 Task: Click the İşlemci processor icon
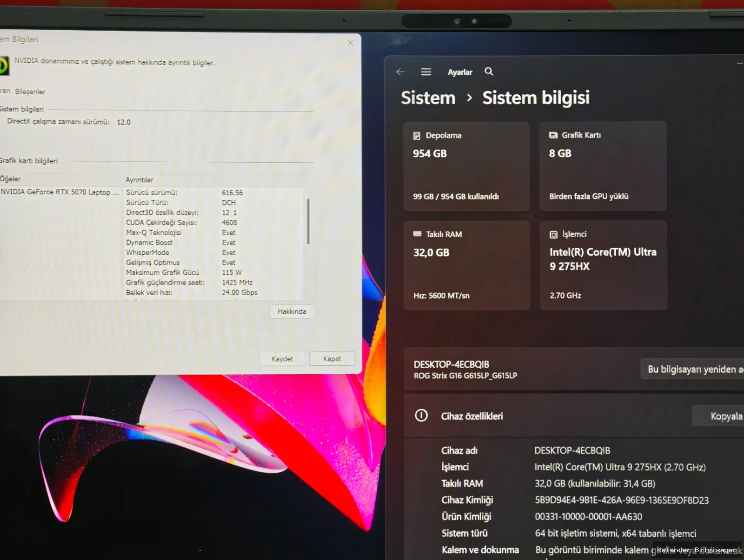pyautogui.click(x=553, y=235)
